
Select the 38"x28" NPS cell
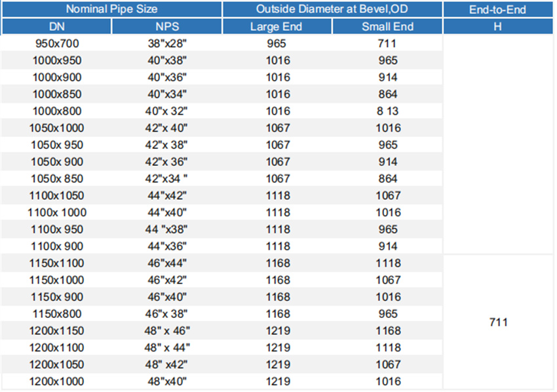(x=167, y=43)
